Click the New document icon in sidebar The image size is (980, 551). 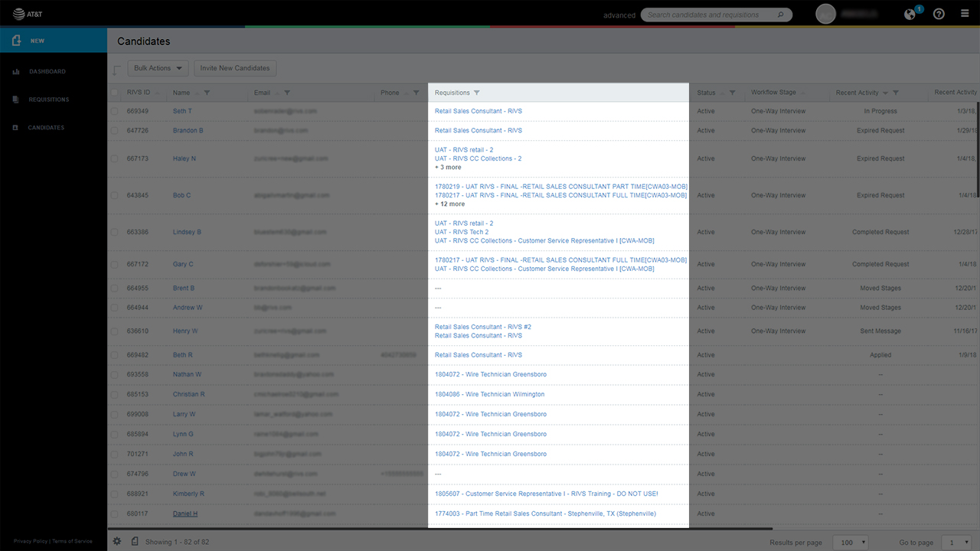(15, 41)
